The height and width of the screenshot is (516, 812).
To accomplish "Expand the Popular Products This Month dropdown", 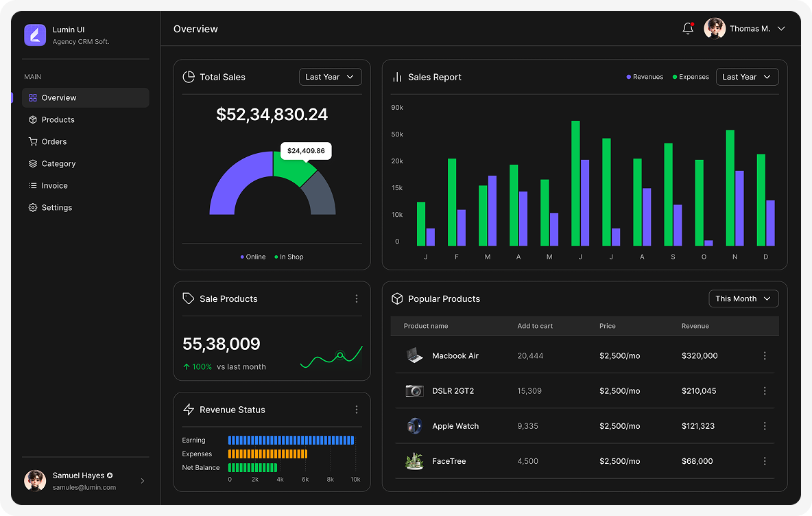I will click(743, 298).
